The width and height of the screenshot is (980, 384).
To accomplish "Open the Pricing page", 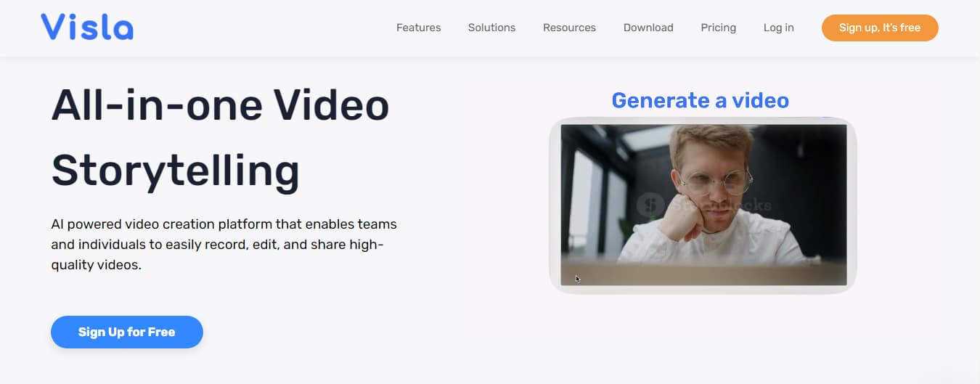I will click(718, 28).
